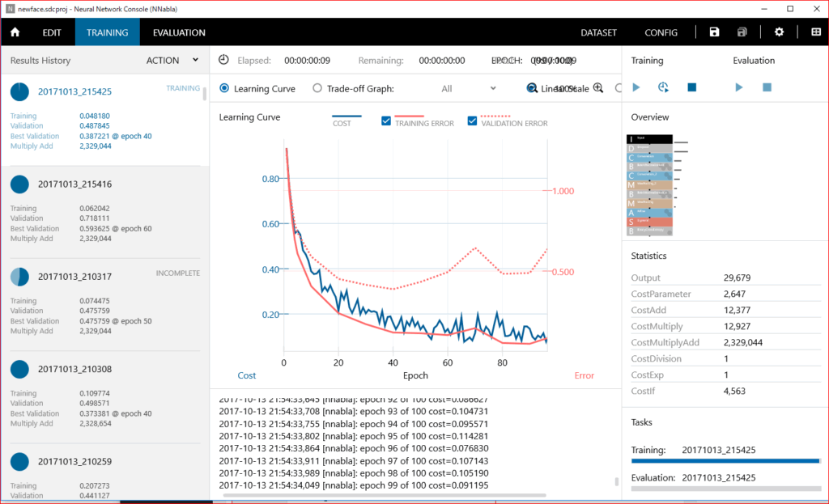Switch to the EVALUATION tab

[x=179, y=32]
